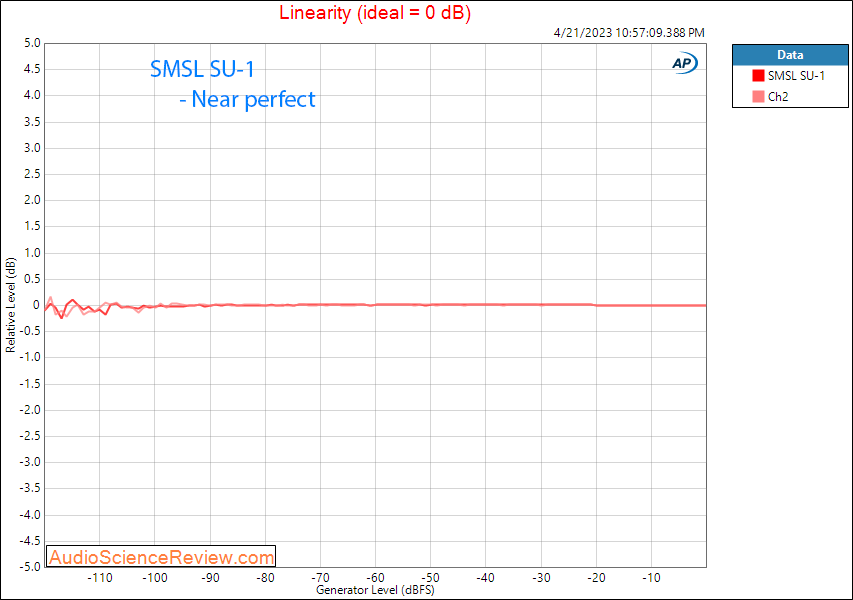853x600 pixels.
Task: Click the -30 tick label on horizontal axis
Action: pos(541,578)
